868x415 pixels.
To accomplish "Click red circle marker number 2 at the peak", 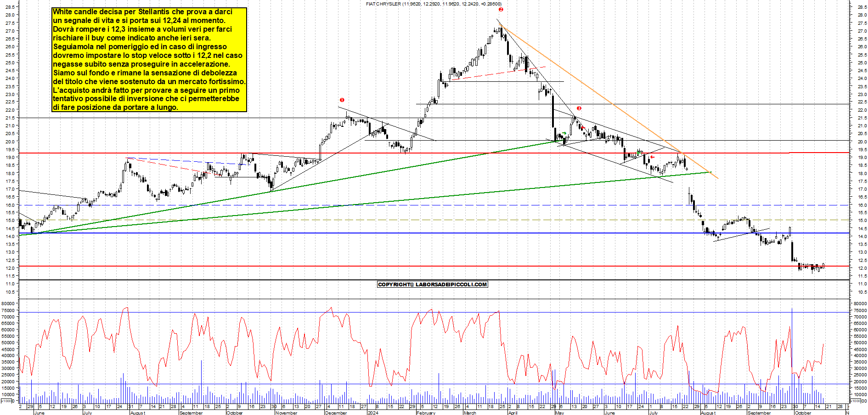I will tap(501, 9).
